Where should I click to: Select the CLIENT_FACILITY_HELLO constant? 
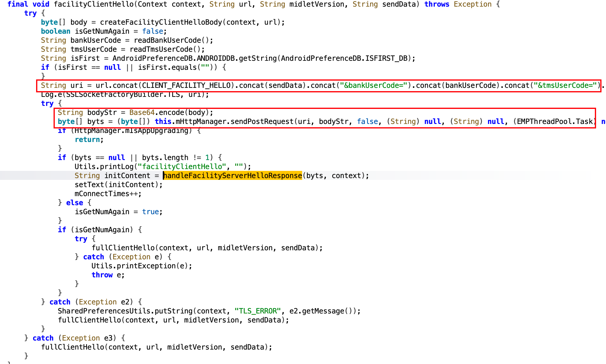(186, 85)
